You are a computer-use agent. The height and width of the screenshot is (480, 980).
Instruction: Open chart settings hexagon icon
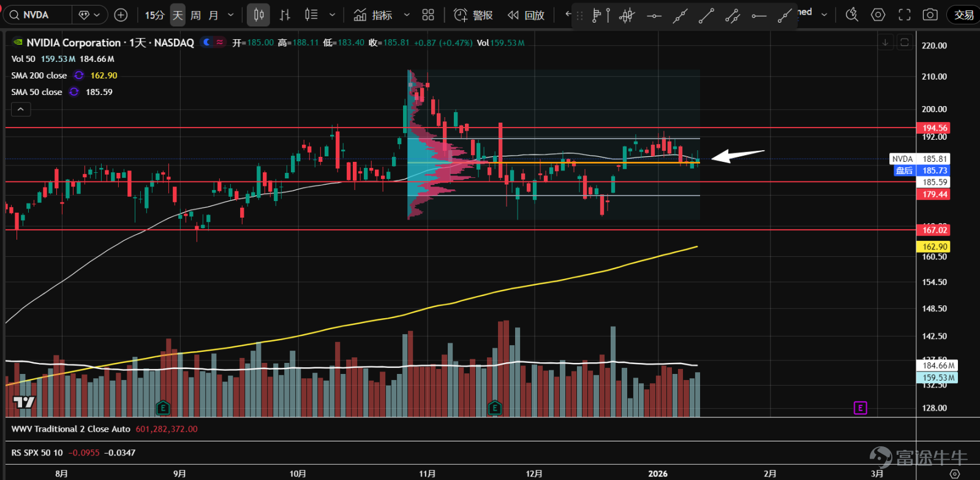click(878, 15)
